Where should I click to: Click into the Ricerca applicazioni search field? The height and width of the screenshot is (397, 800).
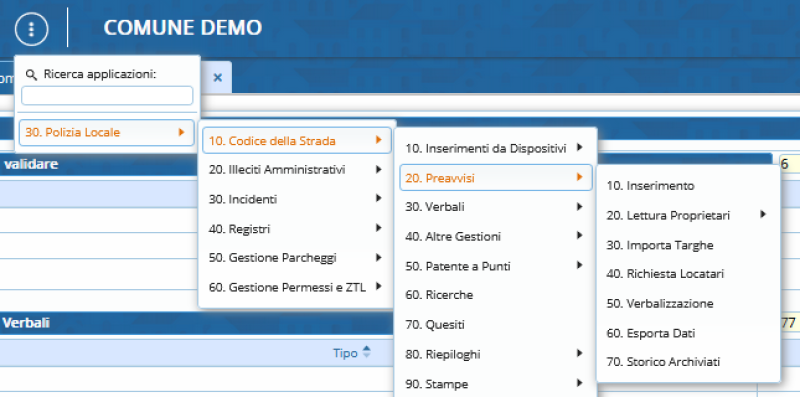point(107,96)
